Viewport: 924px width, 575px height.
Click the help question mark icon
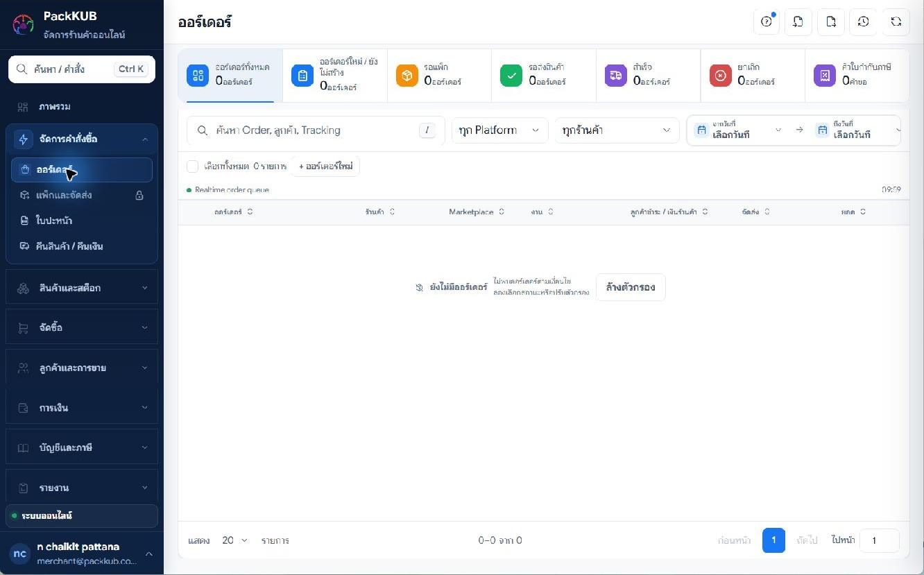(x=766, y=22)
